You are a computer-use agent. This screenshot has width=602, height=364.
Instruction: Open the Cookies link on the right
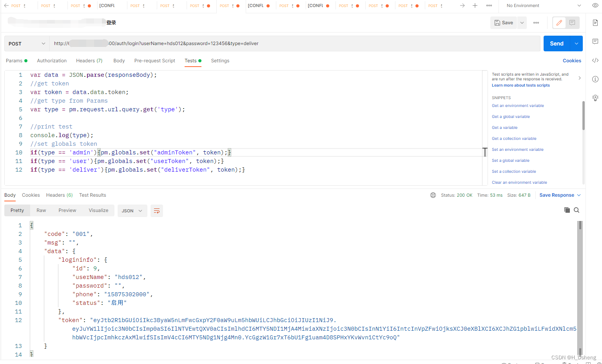tap(572, 61)
